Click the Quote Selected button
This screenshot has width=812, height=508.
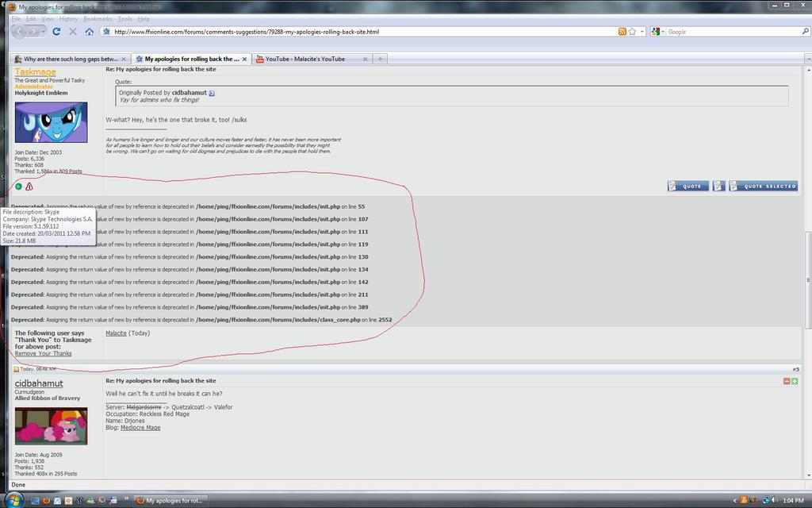coord(763,186)
